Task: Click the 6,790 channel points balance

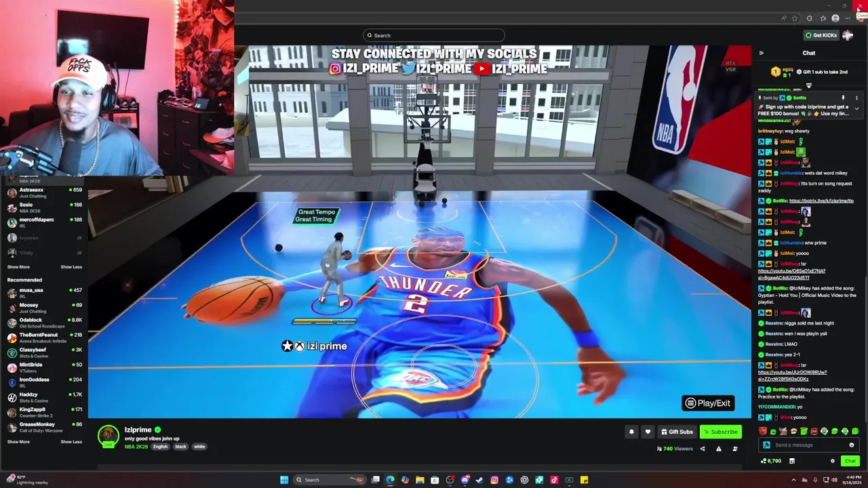Action: coord(771,461)
